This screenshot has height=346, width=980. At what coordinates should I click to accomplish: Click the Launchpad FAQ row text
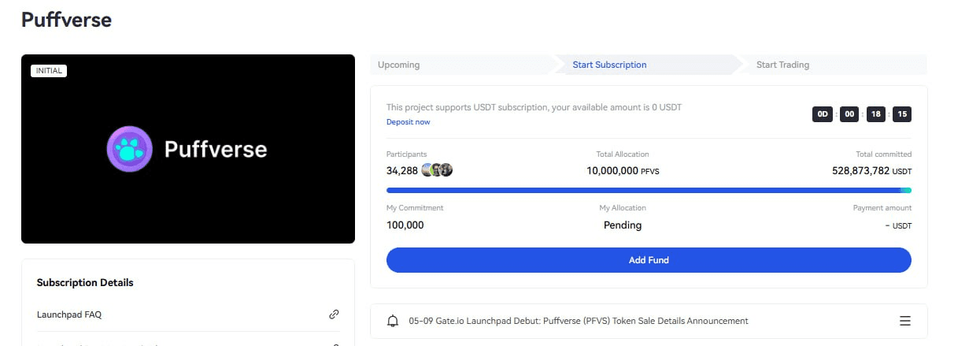[69, 314]
